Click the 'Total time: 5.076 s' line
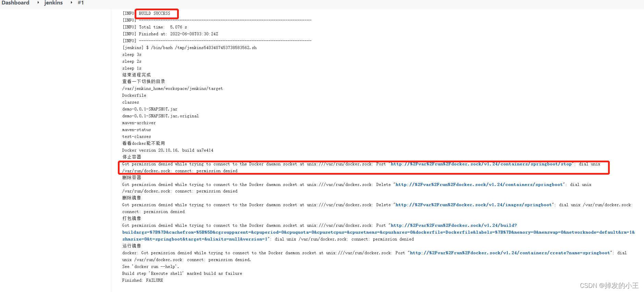 [x=154, y=27]
